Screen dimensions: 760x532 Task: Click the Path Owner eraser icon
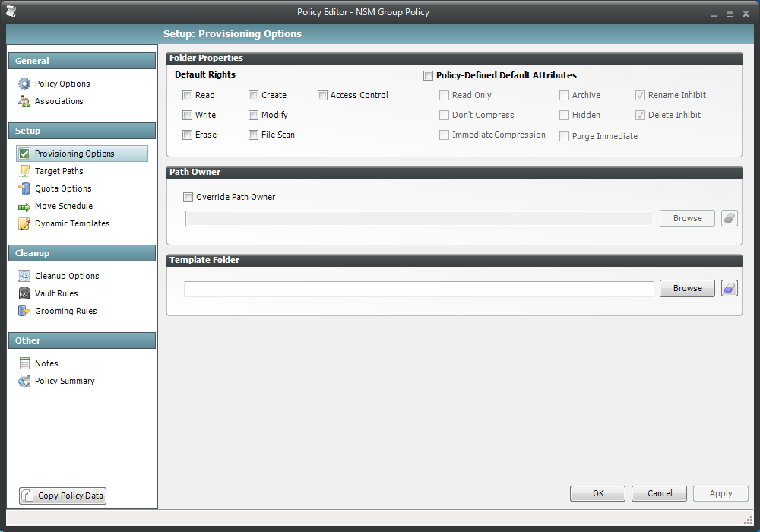730,219
